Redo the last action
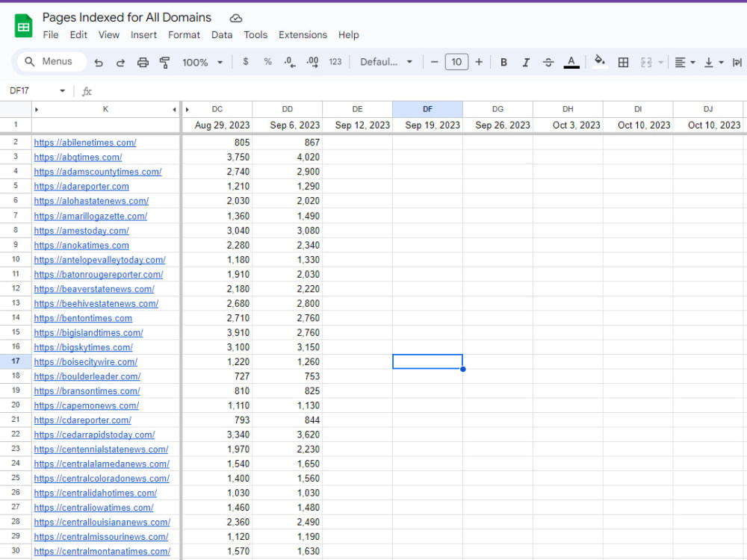This screenshot has height=560, width=747. (x=120, y=62)
